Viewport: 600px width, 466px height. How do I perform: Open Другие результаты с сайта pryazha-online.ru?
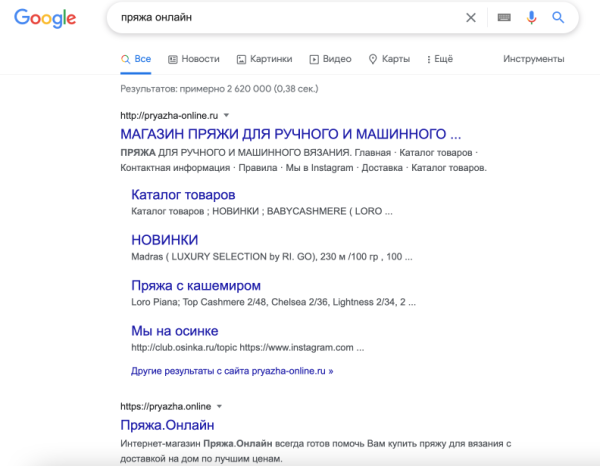(232, 371)
